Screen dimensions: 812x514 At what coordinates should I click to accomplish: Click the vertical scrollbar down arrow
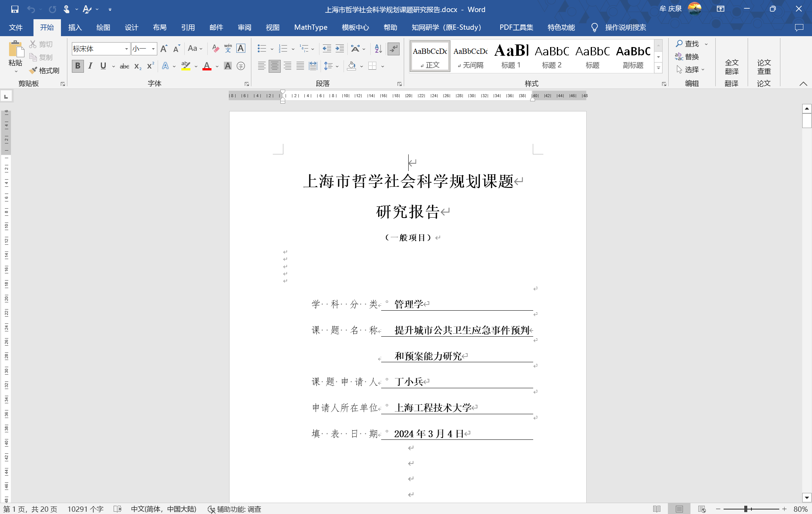[806, 498]
